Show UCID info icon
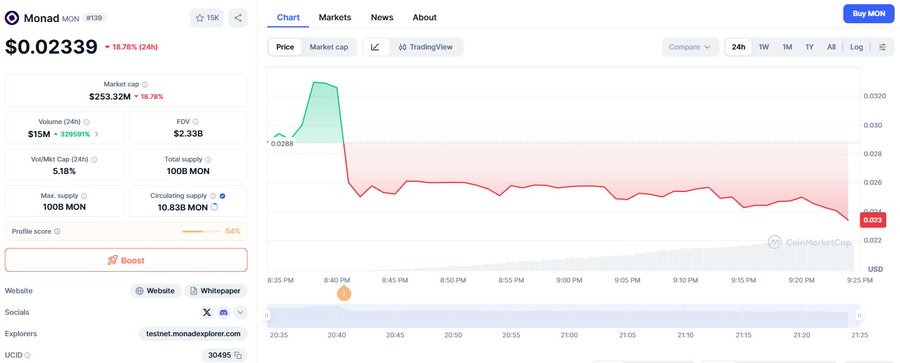This screenshot has height=363, width=900. point(27,356)
